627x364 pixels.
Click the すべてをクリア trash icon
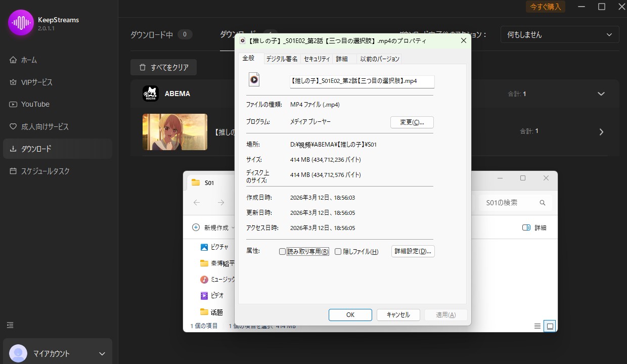pos(143,67)
